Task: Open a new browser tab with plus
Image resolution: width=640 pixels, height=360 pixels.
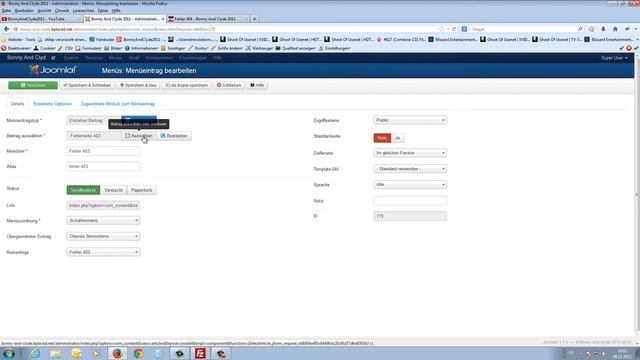Action: [254, 19]
